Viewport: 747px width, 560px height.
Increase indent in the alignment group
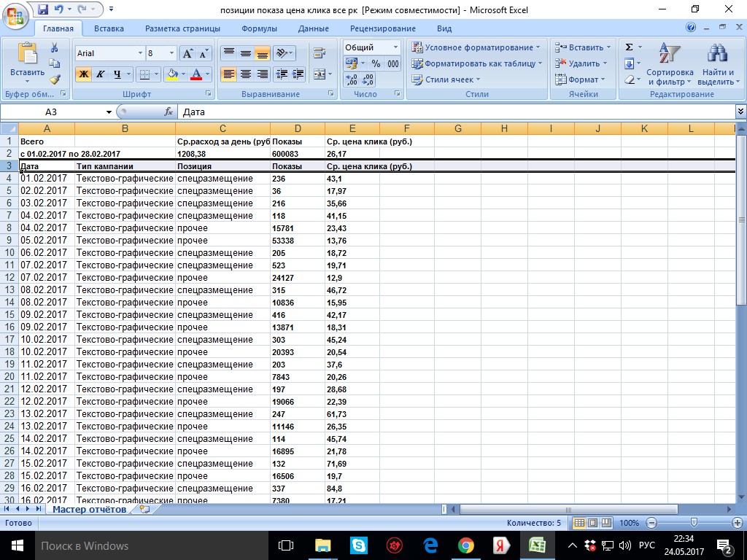tap(298, 74)
